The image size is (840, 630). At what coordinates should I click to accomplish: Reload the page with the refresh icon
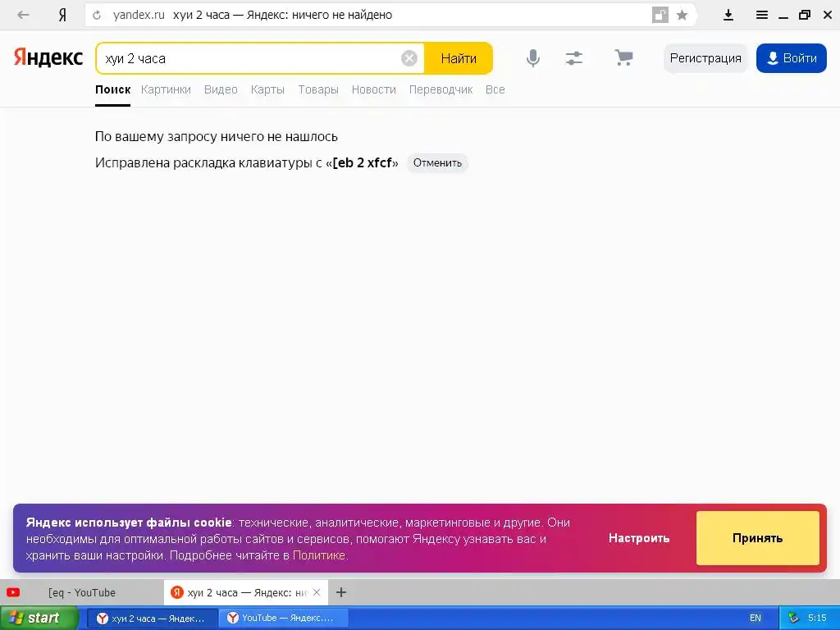[x=97, y=15]
